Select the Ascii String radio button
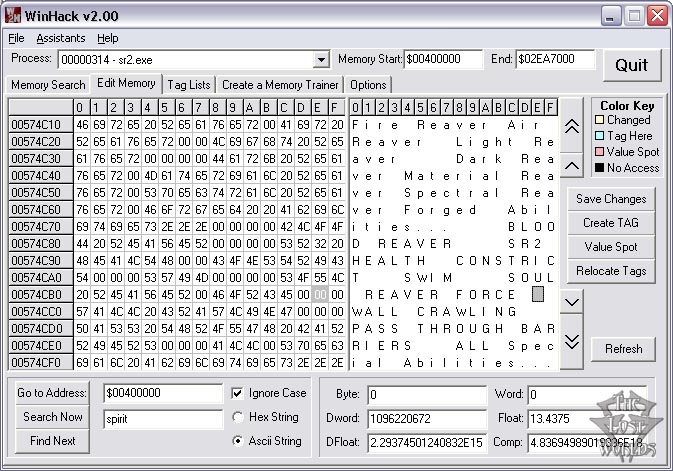The width and height of the screenshot is (673, 471). pyautogui.click(x=237, y=441)
